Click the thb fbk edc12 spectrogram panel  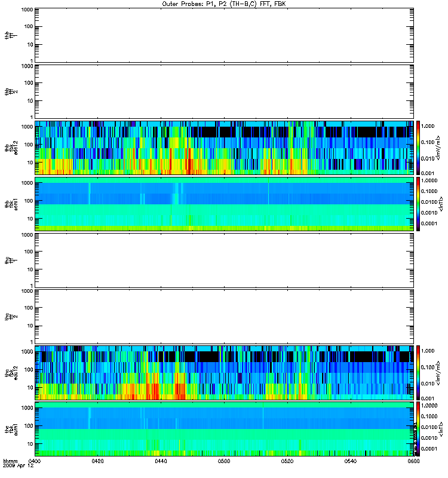point(224,148)
